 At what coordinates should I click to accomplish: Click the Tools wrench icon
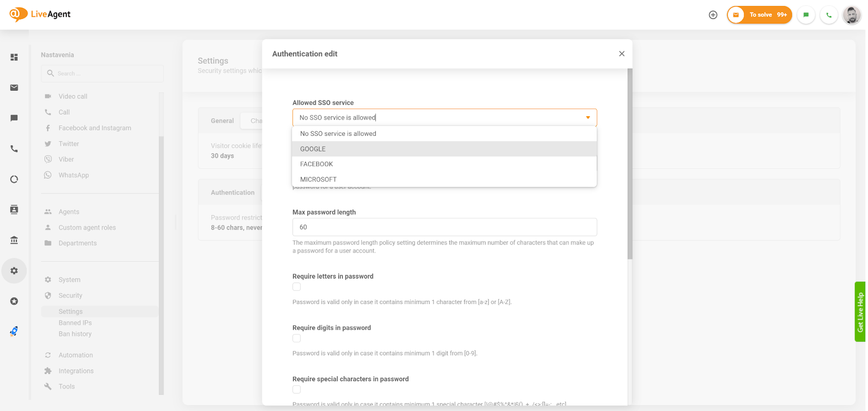(48, 387)
